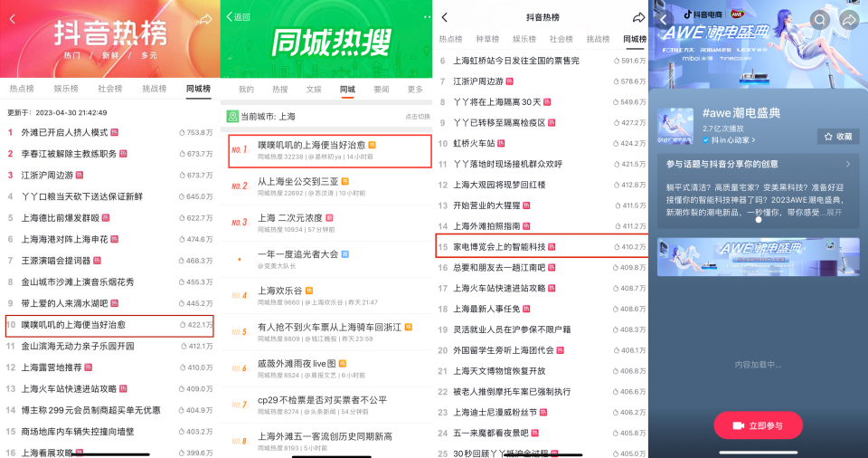The image size is (868, 458).
Task: Switch to 热点榜 tab on red banner screen
Action: tap(22, 89)
